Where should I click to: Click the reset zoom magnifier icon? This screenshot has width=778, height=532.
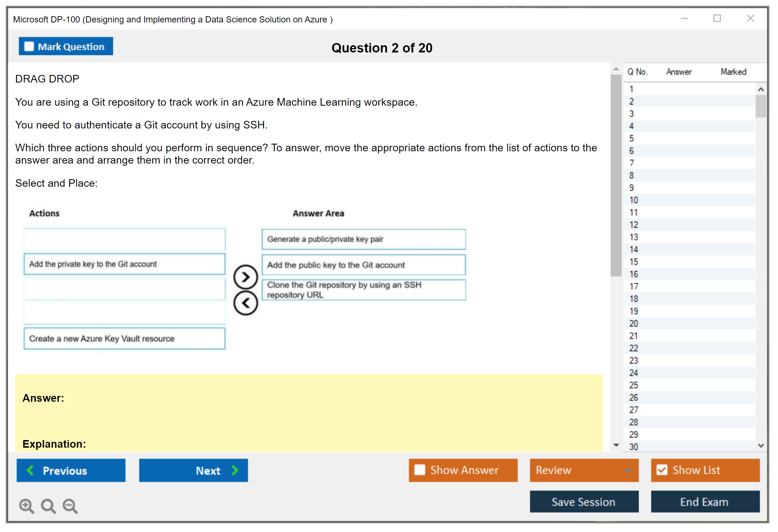[48, 506]
